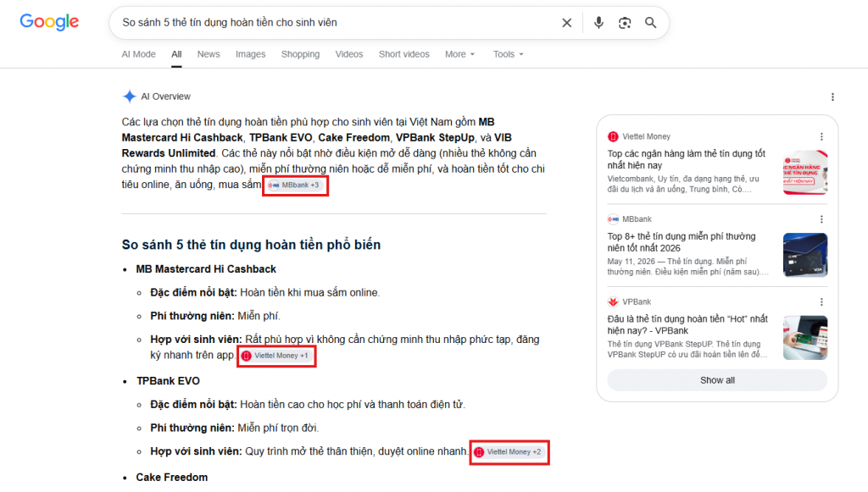Click 'Hoàn tiền khi mua sắm online' line
Screen dimensions: 868x492
[310, 293]
